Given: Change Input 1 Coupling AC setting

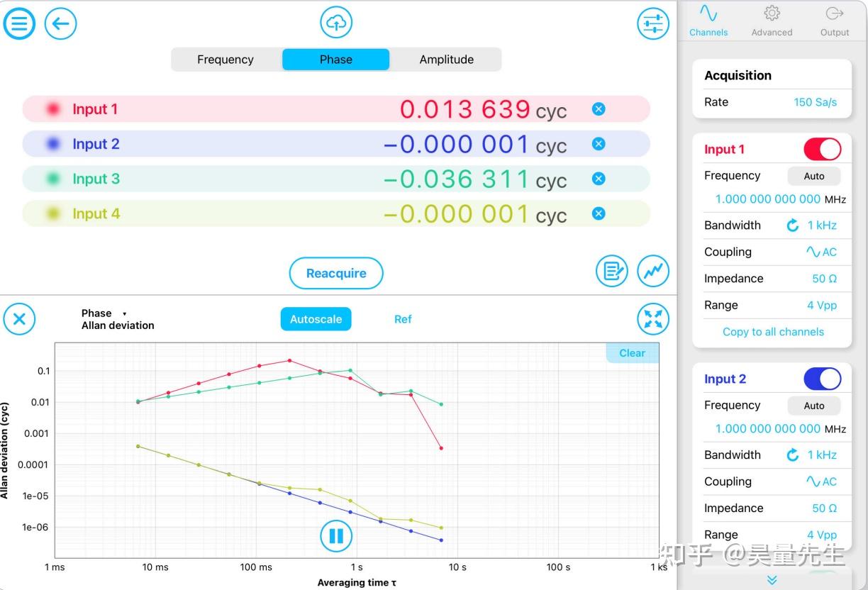Looking at the screenshot, I should pyautogui.click(x=821, y=252).
